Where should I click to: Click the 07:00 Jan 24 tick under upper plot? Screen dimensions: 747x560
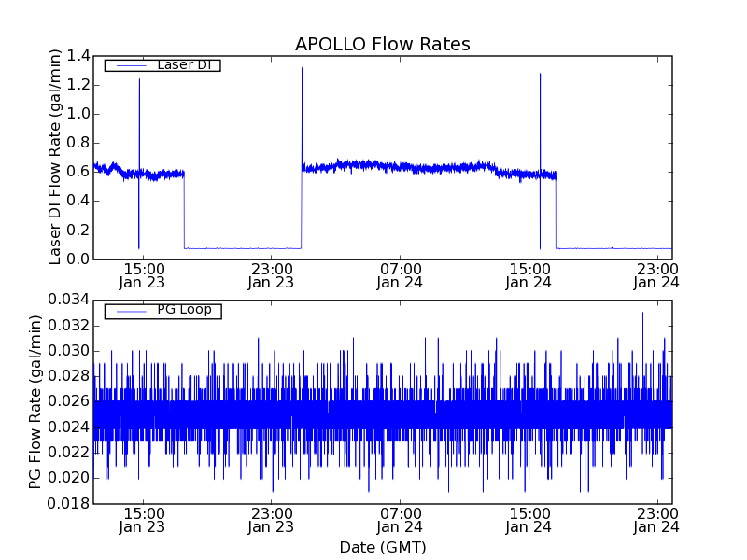[x=401, y=274]
